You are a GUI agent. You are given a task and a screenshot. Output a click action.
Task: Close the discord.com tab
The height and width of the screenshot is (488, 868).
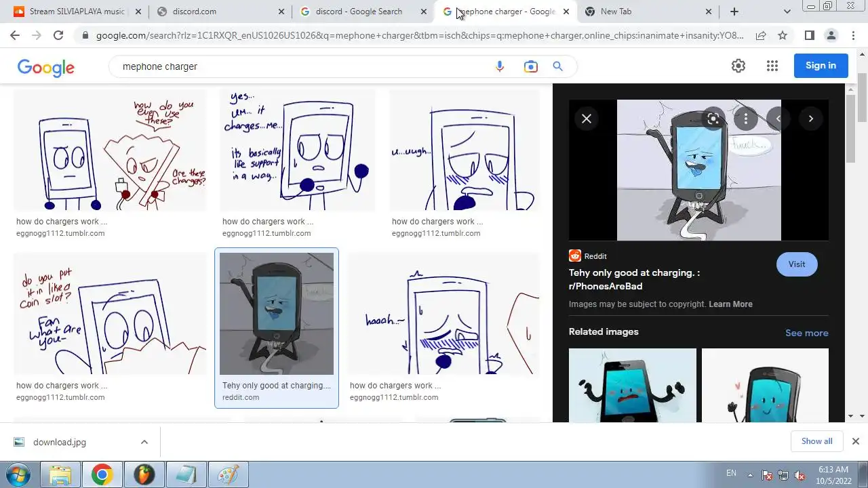tap(282, 12)
